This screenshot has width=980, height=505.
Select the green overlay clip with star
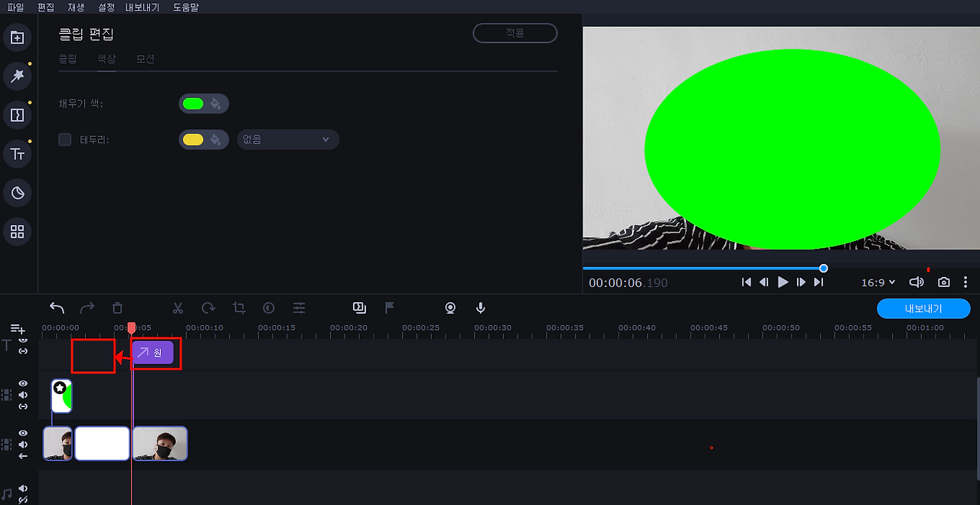click(61, 396)
